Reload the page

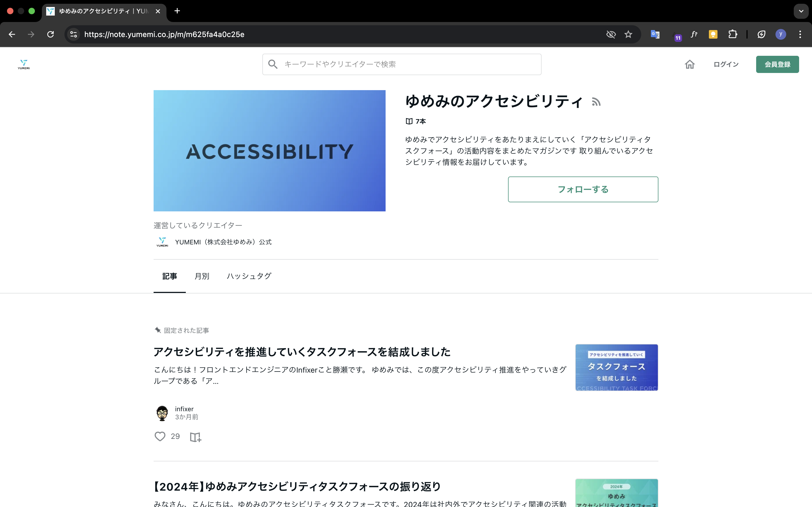50,34
